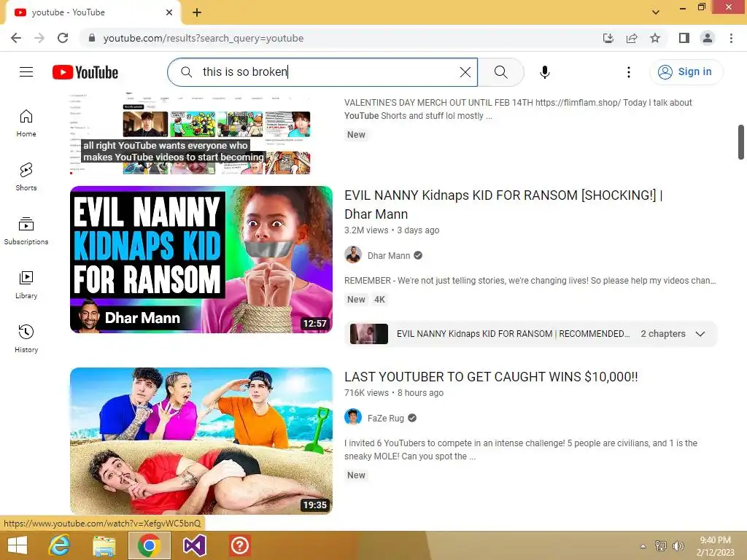Click FaZe Rug channel avatar
Viewport: 747px width, 560px height.
click(x=353, y=418)
